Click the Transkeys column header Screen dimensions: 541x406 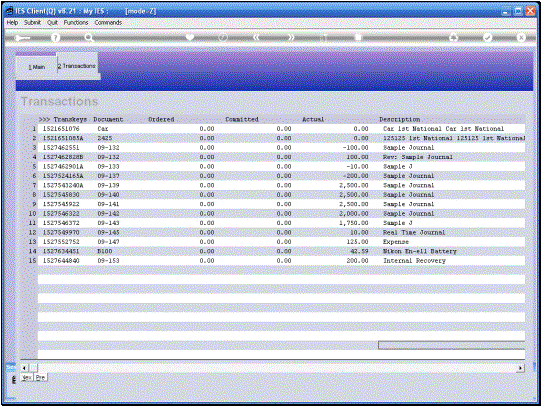point(70,119)
